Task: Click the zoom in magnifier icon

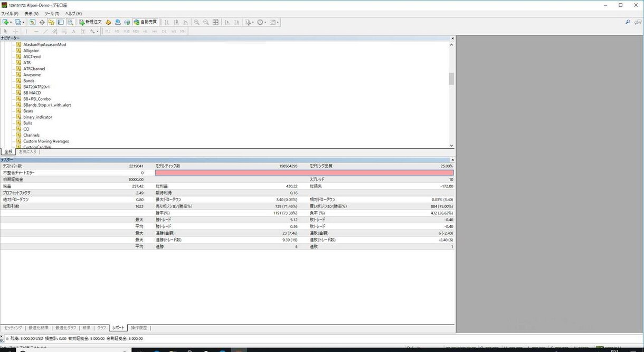Action: pyautogui.click(x=196, y=22)
